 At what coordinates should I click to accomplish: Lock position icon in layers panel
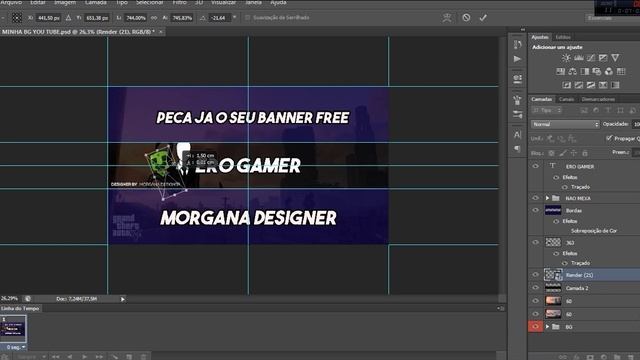574,153
